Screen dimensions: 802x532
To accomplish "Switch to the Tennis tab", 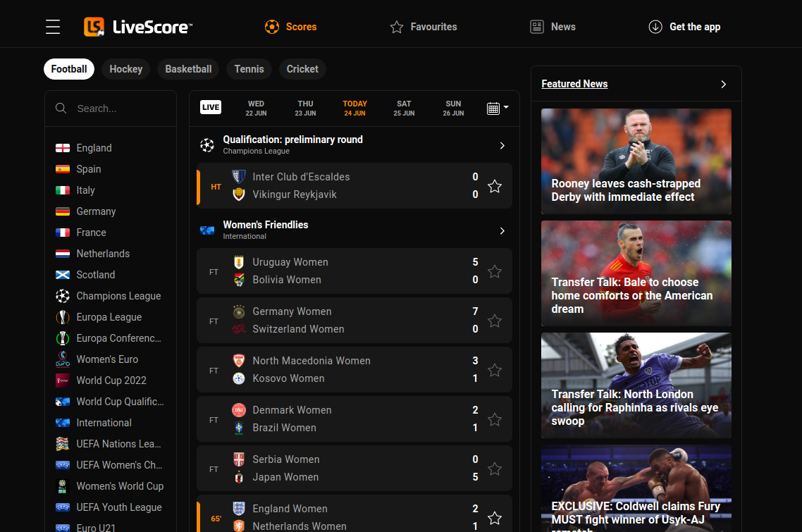I will point(249,69).
